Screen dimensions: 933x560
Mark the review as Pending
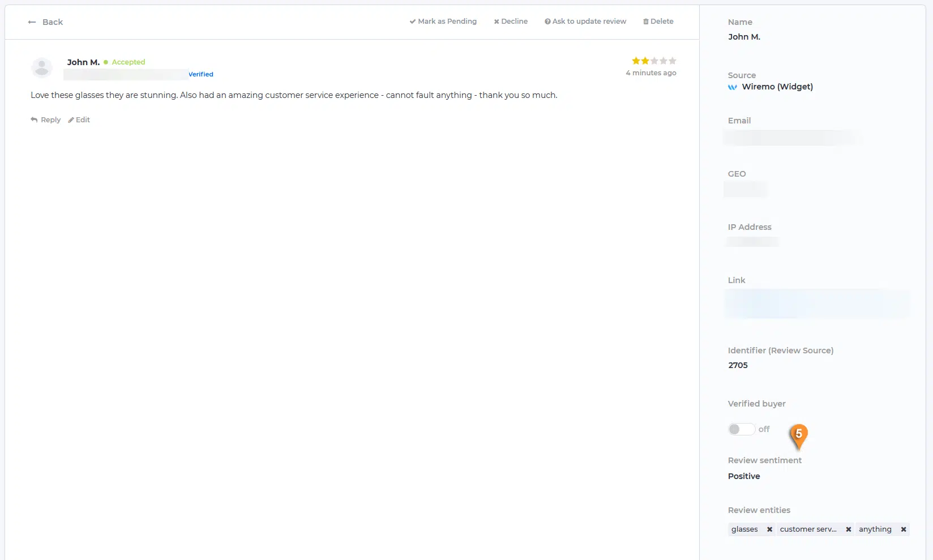click(443, 22)
